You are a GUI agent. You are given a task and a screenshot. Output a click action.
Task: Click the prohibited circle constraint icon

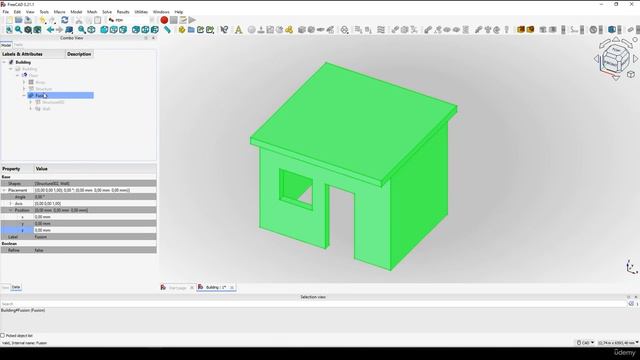[593, 29]
